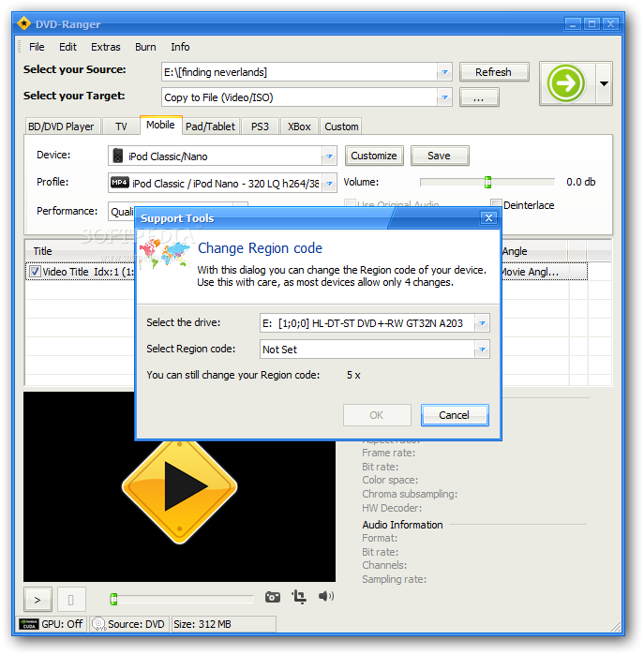Expand the Select your Target dropdown
Viewport: 644px width, 655px height.
click(x=444, y=97)
